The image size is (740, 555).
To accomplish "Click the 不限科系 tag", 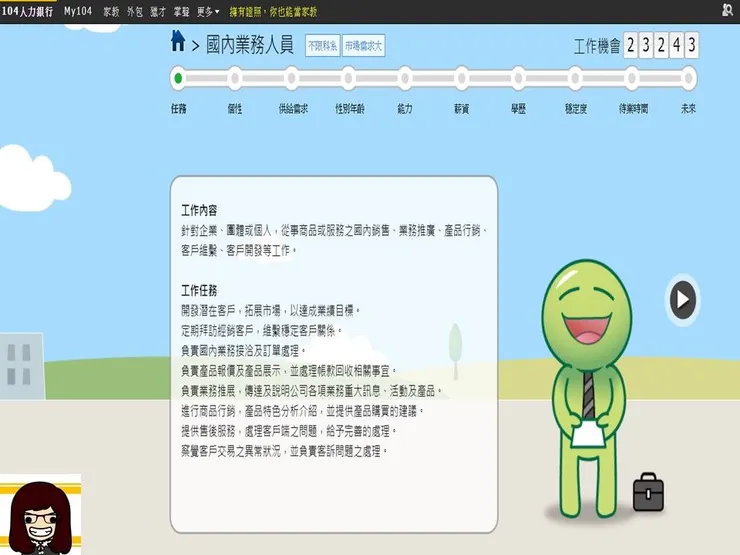I will [x=322, y=46].
